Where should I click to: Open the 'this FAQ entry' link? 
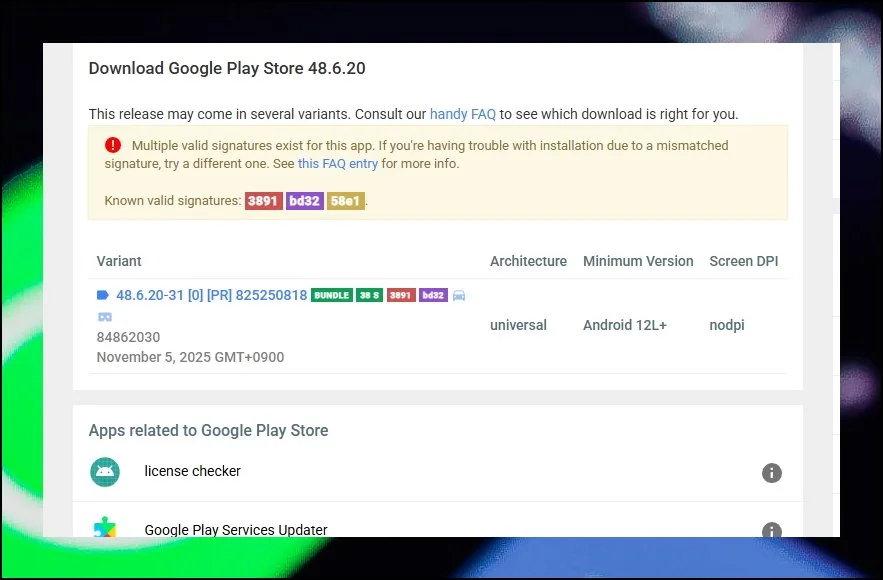click(337, 163)
